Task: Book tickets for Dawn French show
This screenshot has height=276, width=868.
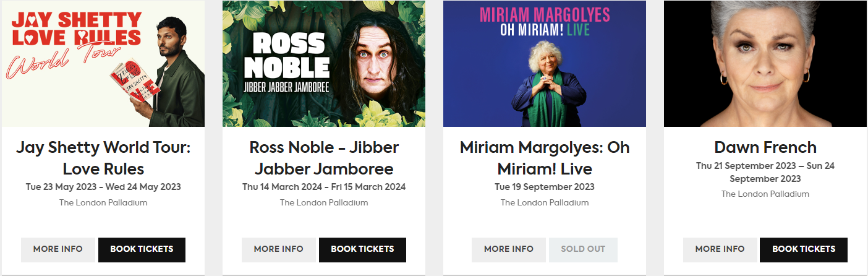Action: (x=804, y=249)
